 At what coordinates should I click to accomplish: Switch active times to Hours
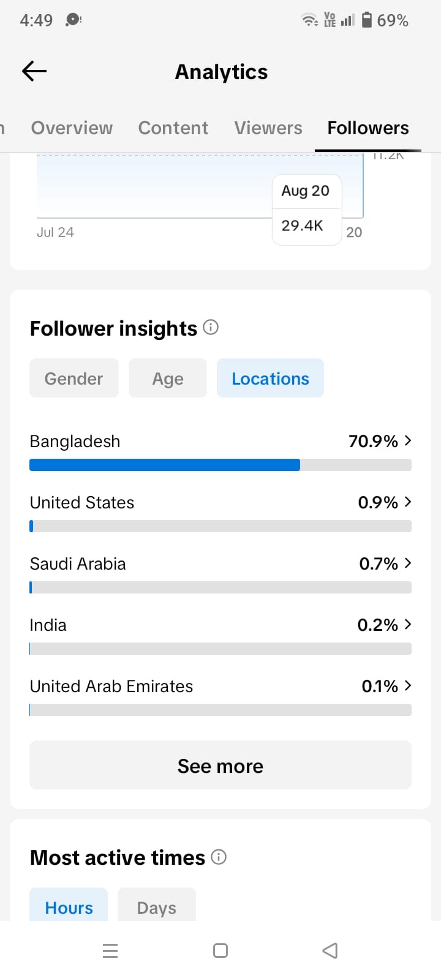pyautogui.click(x=69, y=906)
